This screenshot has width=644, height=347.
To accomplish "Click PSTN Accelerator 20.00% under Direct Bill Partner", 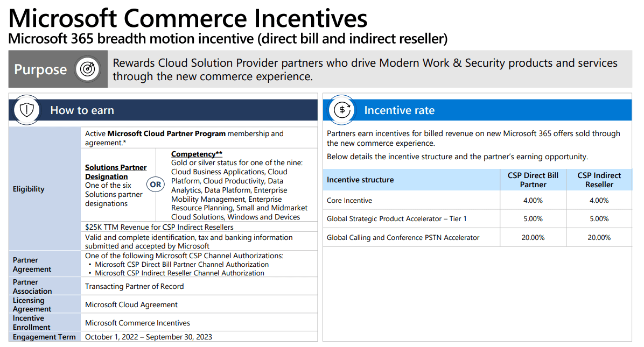I will click(533, 237).
